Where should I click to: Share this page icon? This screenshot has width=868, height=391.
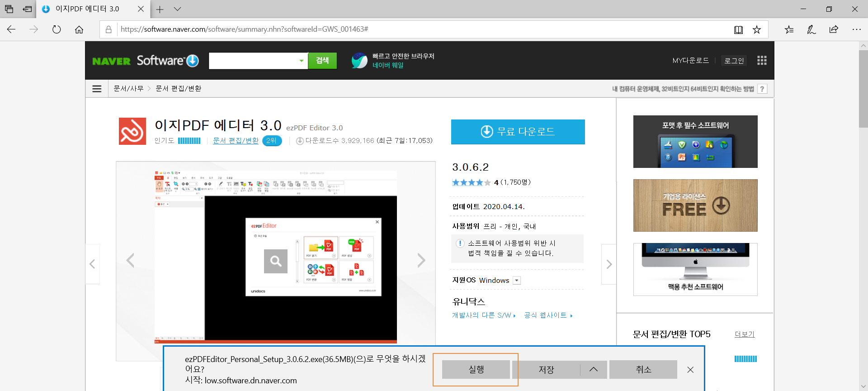pos(834,29)
